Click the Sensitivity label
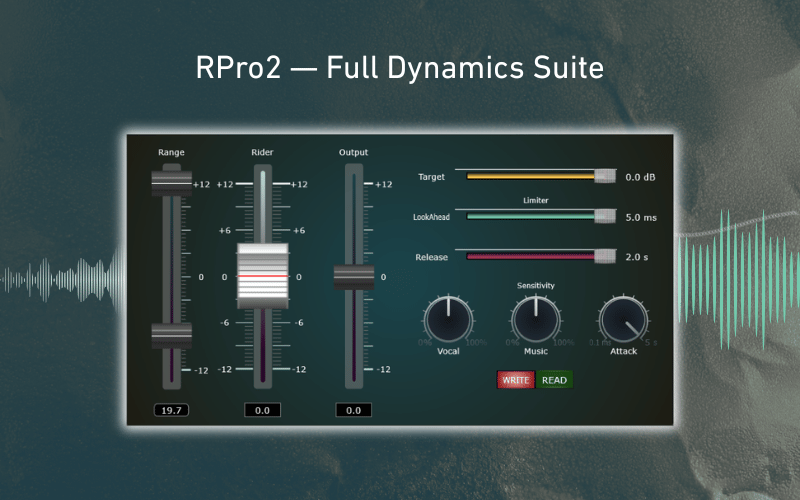This screenshot has height=500, width=800. point(536,286)
